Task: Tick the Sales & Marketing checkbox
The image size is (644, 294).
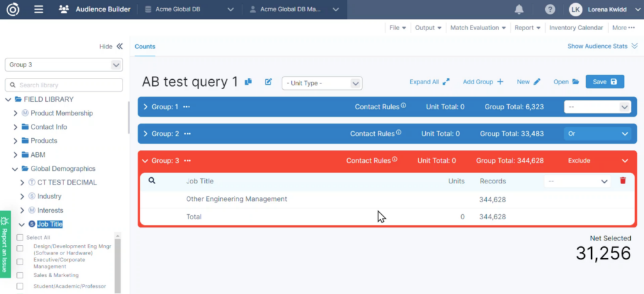Action: [20, 275]
